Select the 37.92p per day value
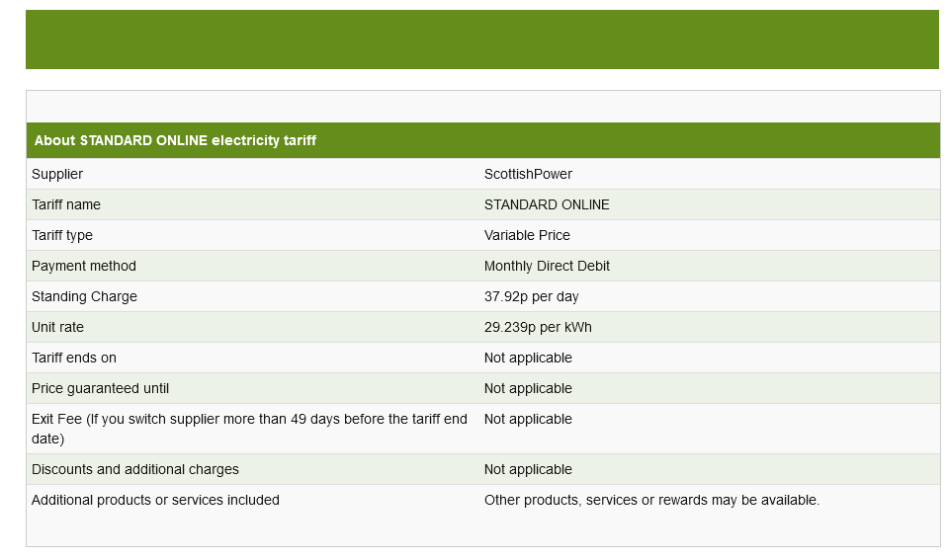 (531, 296)
